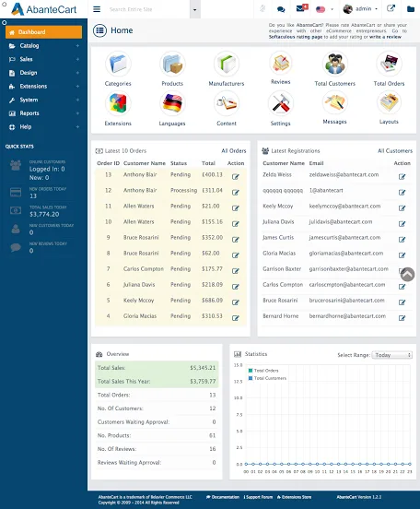Open the Settings tools icon
Viewport: 420px width, 509px height.
tap(281, 103)
